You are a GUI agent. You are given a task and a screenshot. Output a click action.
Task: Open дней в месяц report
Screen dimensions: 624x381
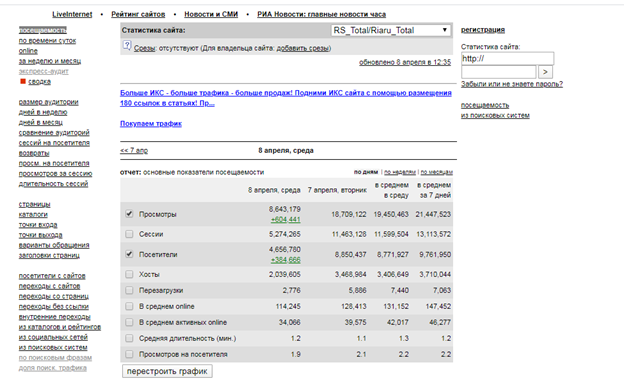tap(41, 122)
